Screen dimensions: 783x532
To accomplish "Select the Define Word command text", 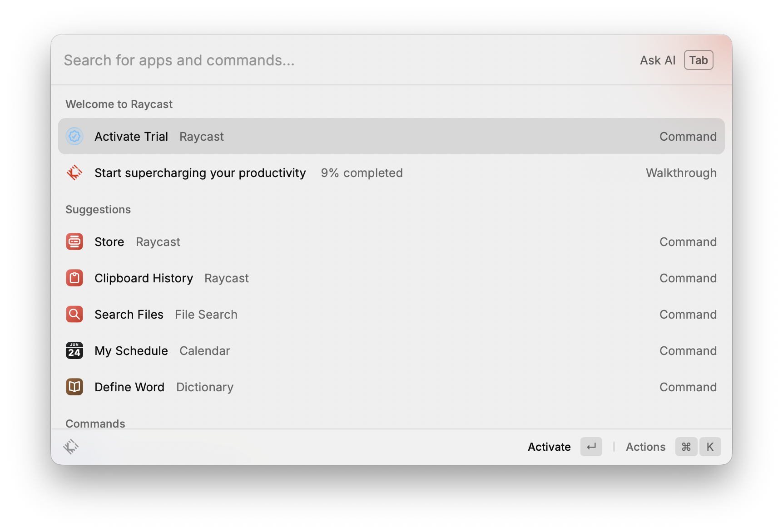I will [x=129, y=387].
